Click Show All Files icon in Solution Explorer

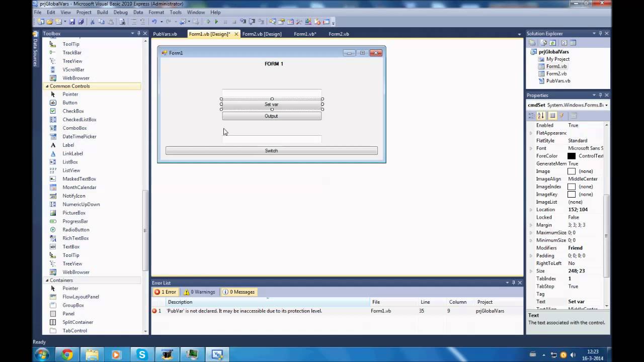pos(542,43)
